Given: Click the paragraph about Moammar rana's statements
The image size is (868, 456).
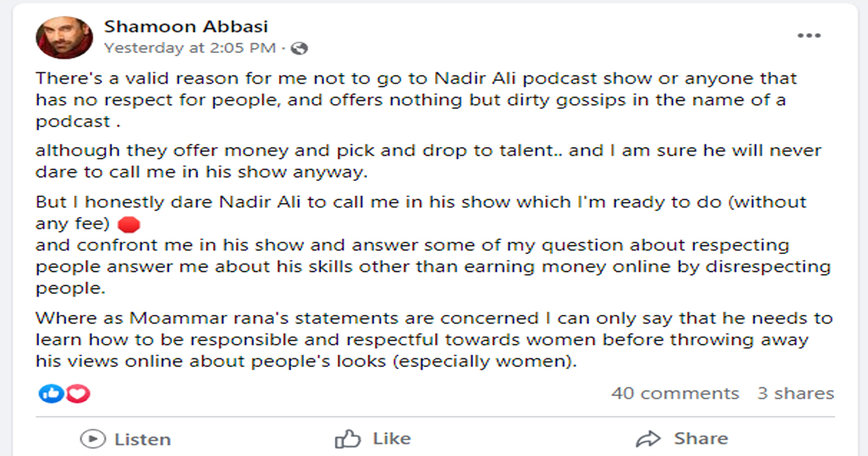Looking at the screenshot, I should [x=434, y=339].
